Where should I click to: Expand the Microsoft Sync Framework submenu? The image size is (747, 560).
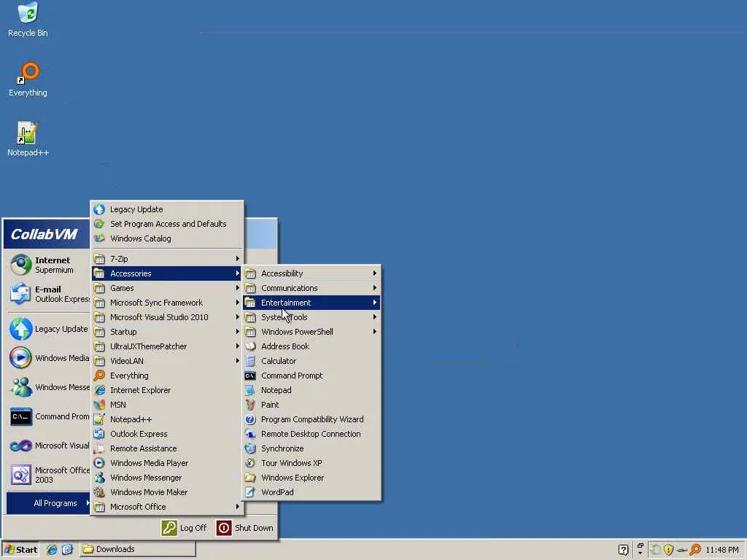(x=167, y=303)
